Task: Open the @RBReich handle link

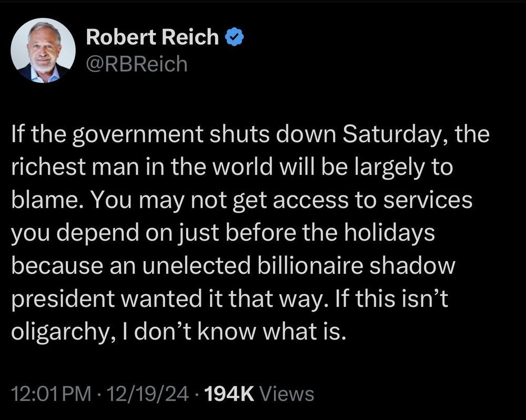Action: point(137,64)
